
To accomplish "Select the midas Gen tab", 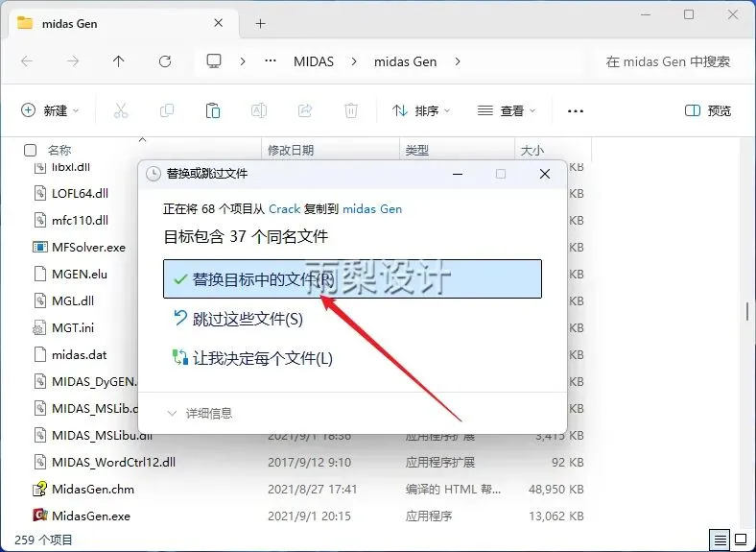I will pyautogui.click(x=123, y=23).
